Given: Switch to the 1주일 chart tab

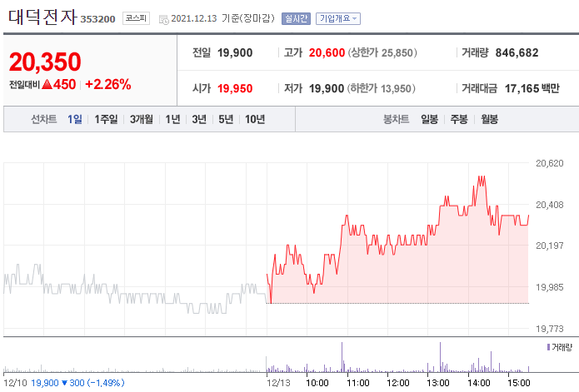Looking at the screenshot, I should tap(106, 119).
